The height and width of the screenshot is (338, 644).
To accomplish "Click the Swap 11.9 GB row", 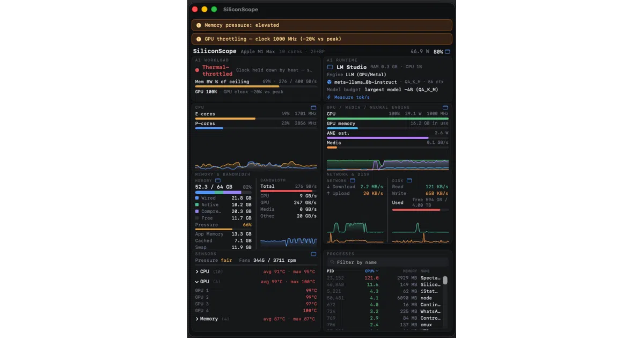I will pos(223,247).
